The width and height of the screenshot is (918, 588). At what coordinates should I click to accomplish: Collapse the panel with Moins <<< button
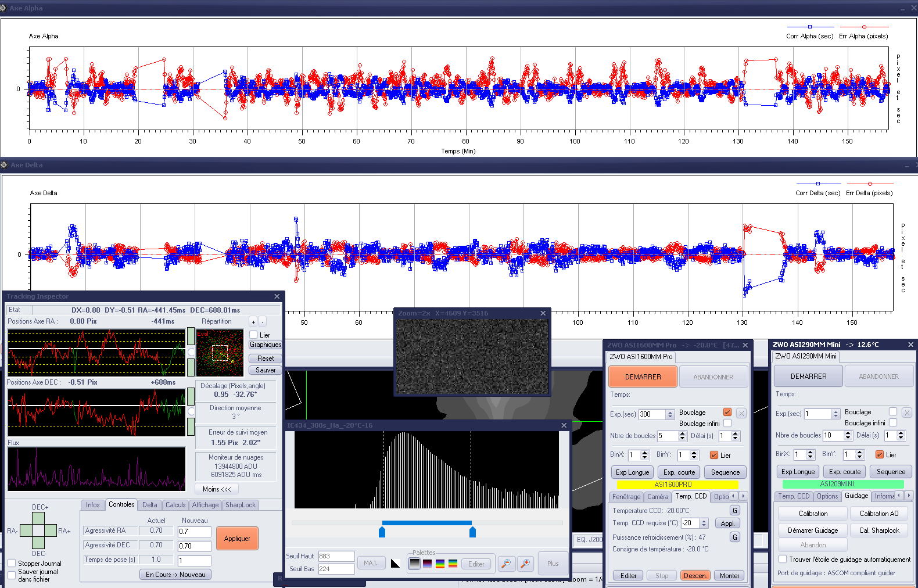[217, 489]
